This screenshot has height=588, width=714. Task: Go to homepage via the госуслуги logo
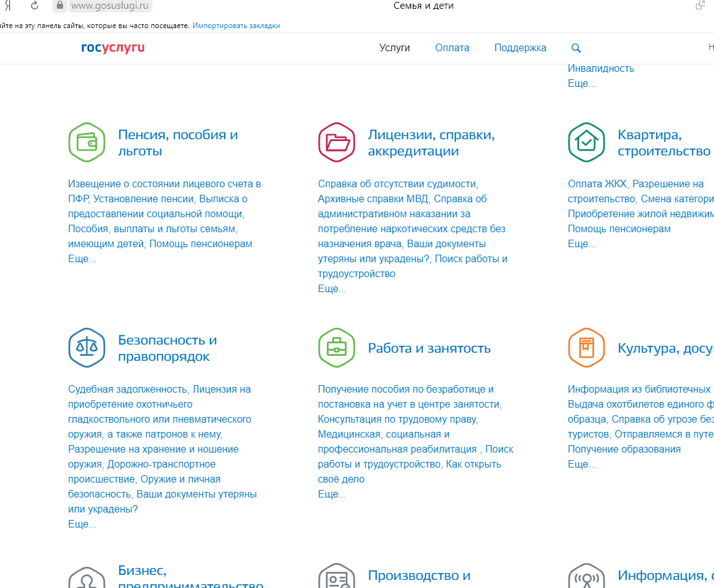click(113, 48)
